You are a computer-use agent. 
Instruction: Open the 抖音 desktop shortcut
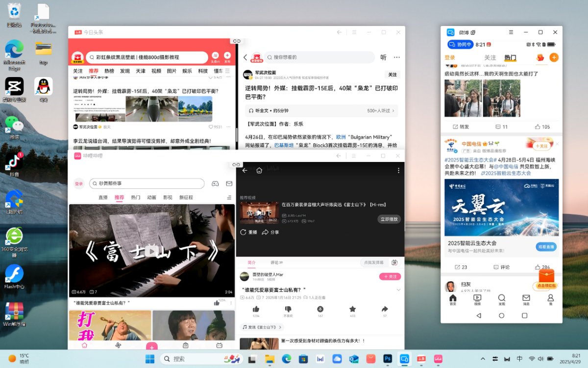(14, 163)
